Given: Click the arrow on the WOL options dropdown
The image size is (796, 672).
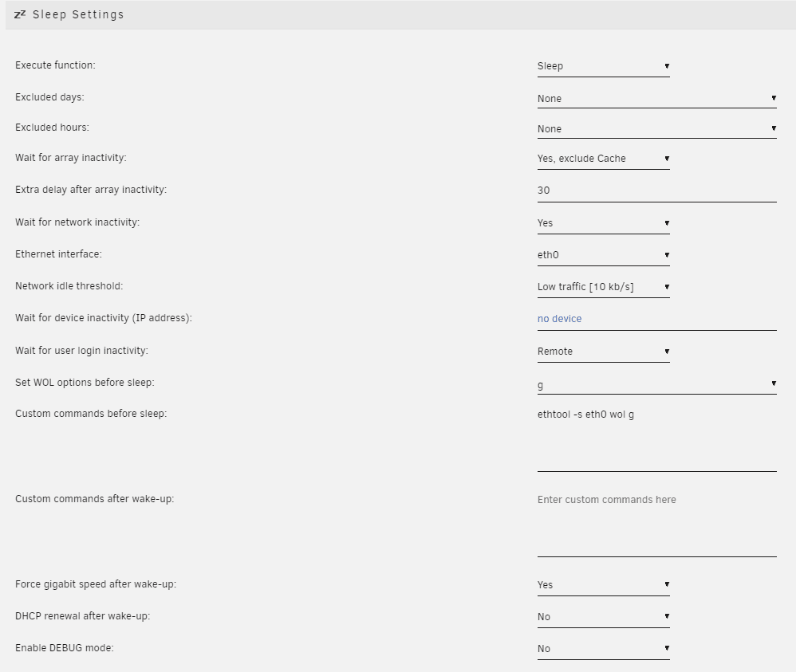Looking at the screenshot, I should 774,383.
